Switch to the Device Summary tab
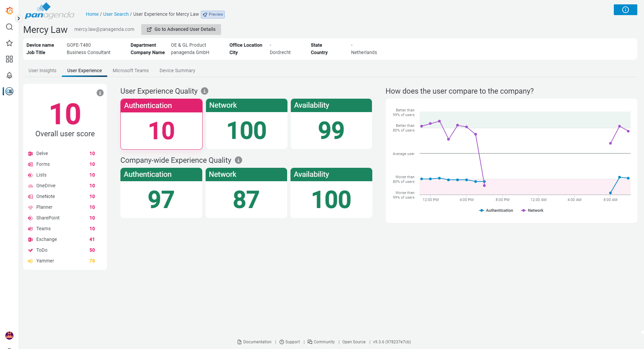644x349 pixels. tap(177, 70)
